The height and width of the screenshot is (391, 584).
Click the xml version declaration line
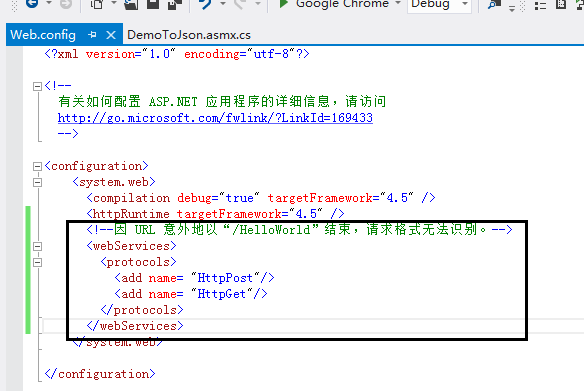[177, 54]
